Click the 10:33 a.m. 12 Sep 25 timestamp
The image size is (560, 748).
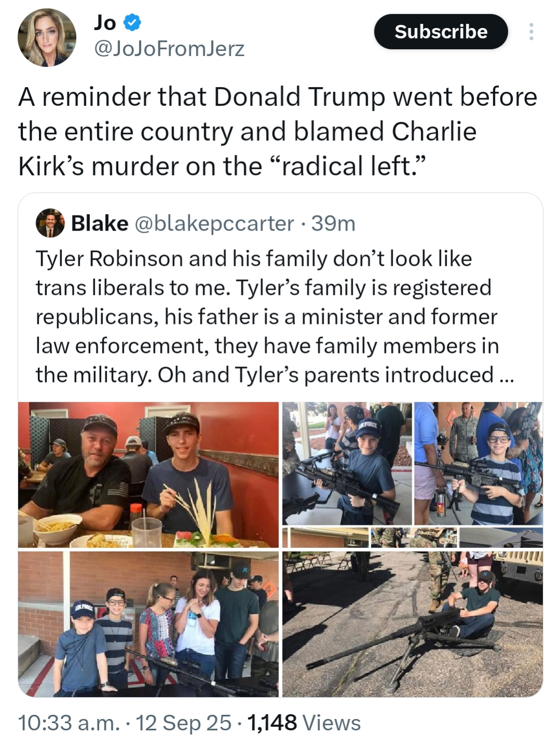click(124, 723)
